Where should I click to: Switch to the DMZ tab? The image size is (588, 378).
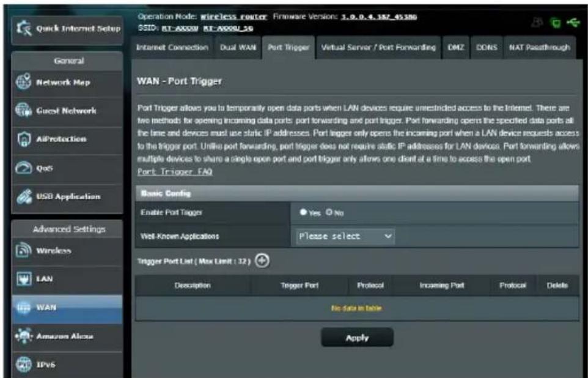[455, 48]
